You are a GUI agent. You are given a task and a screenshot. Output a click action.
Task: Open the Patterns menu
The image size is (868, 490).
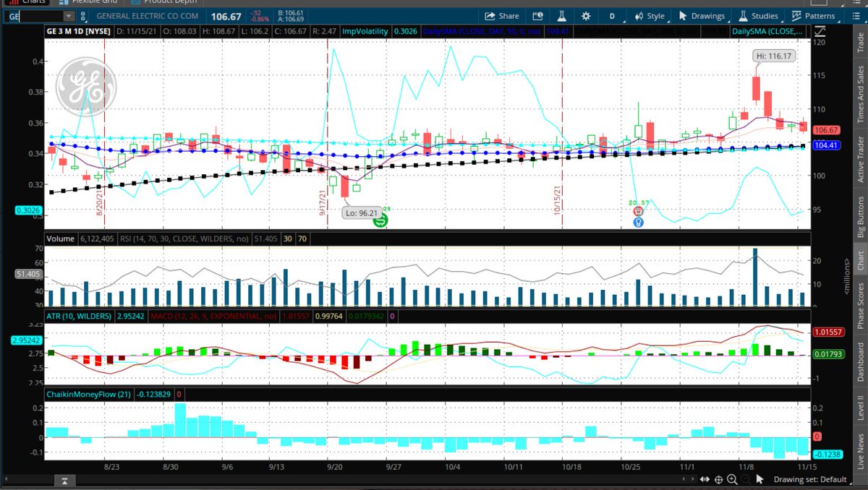coord(813,16)
